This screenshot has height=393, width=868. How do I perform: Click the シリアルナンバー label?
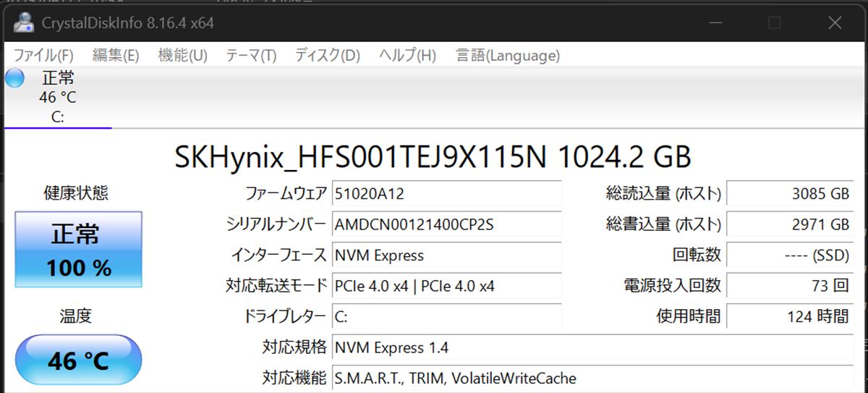tap(277, 224)
